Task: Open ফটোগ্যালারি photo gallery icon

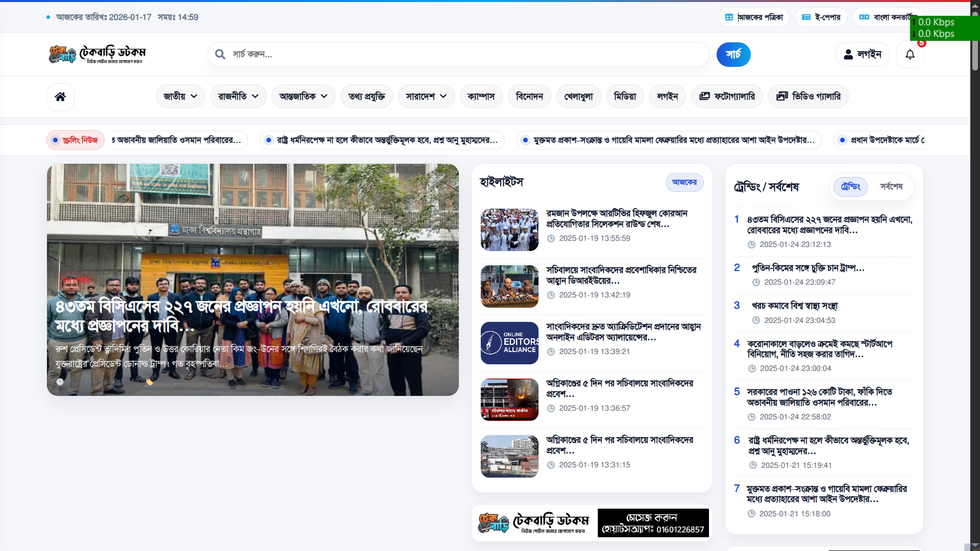Action: [x=704, y=96]
